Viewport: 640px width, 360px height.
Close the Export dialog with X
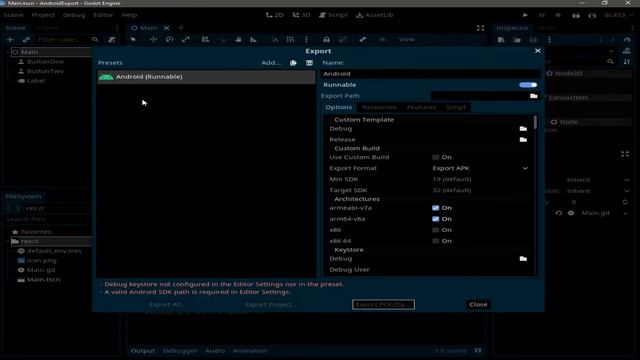(x=538, y=51)
